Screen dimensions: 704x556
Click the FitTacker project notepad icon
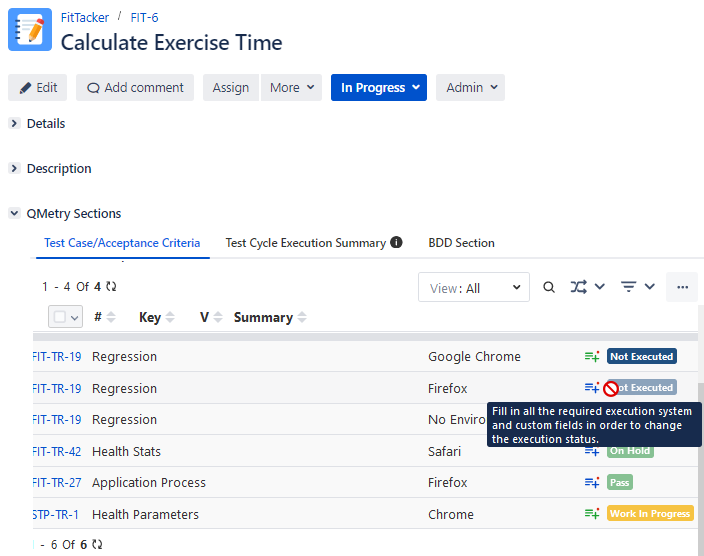click(x=30, y=30)
